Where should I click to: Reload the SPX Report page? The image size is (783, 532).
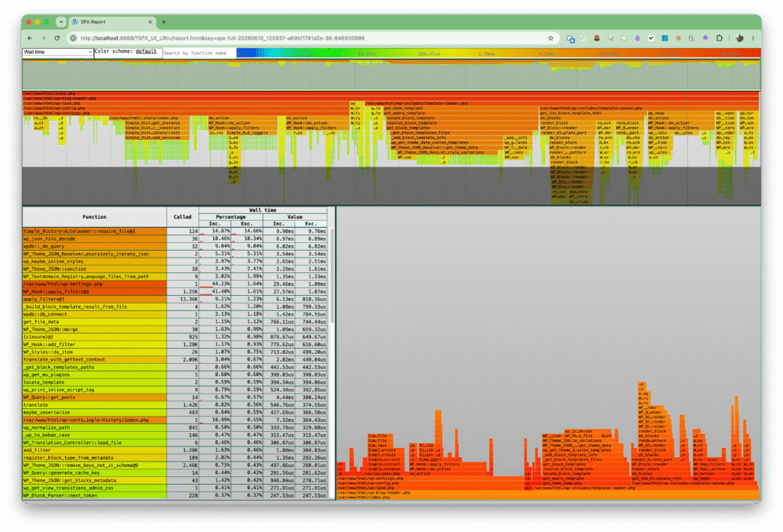[57, 38]
